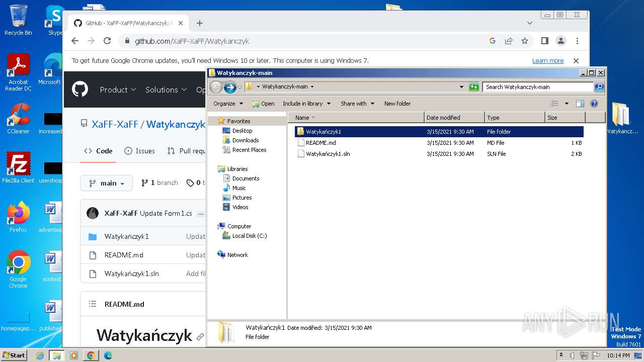Open the README outline list icon
Image resolution: width=644 pixels, height=362 pixels.
tap(93, 304)
